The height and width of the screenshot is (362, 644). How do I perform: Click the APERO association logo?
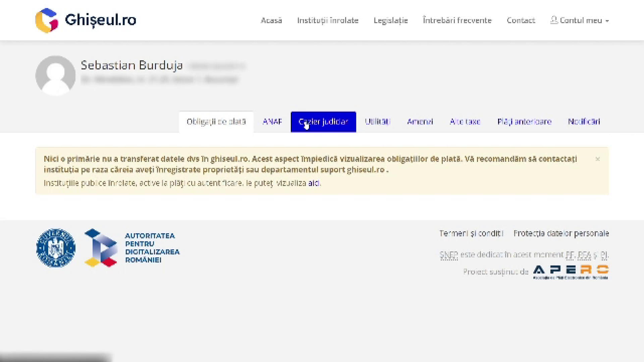[x=571, y=272]
